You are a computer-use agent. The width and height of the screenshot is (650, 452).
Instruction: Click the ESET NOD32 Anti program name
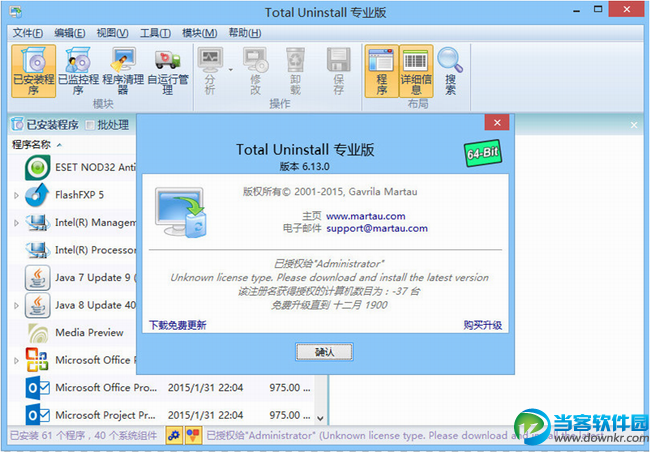click(x=95, y=167)
